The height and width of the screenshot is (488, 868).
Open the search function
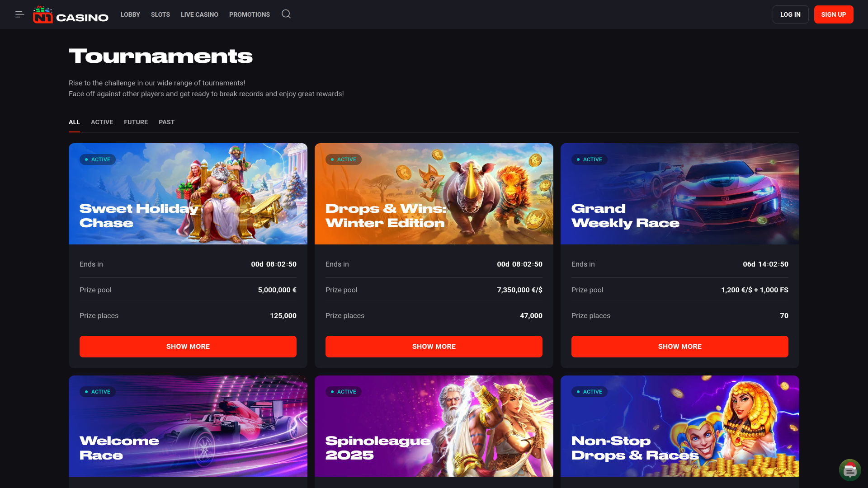click(x=286, y=14)
